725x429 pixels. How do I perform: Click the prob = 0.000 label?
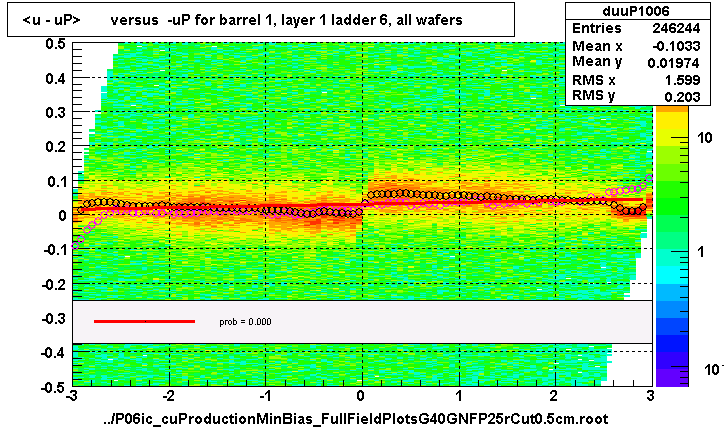(x=245, y=322)
